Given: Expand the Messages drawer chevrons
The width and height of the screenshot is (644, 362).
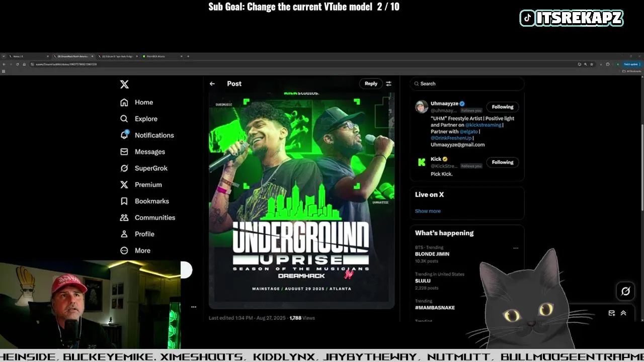Looking at the screenshot, I should tap(623, 313).
